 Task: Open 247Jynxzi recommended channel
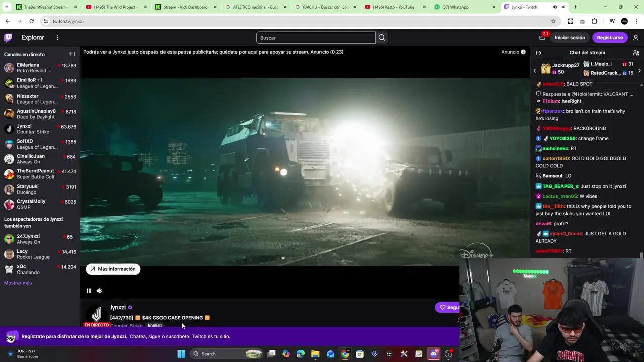tap(40, 239)
